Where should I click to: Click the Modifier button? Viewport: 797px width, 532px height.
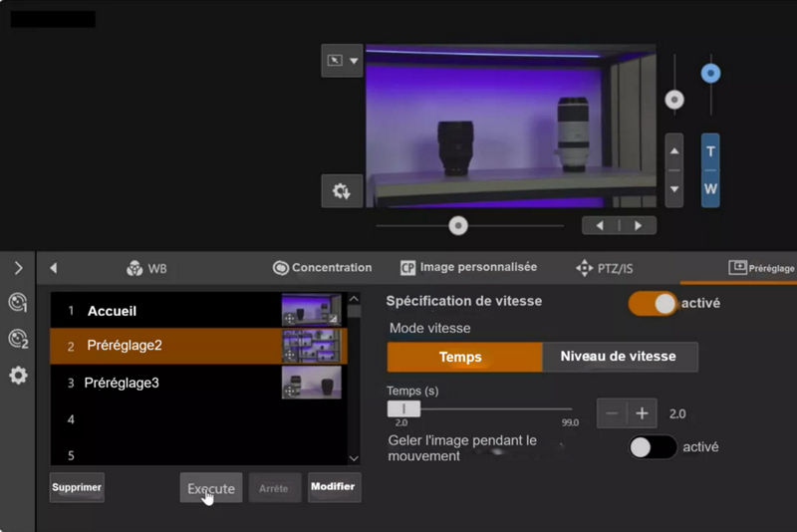(334, 487)
